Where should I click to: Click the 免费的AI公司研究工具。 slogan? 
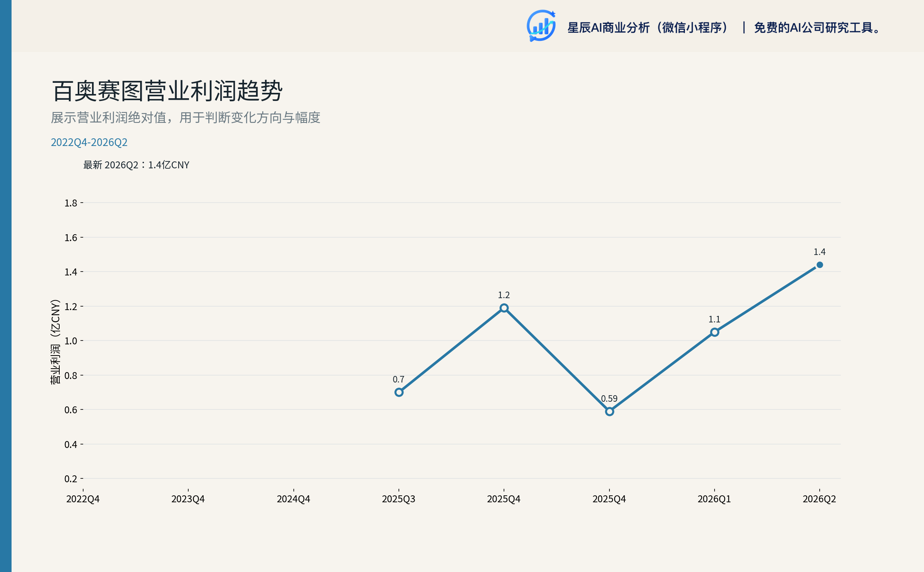point(817,28)
